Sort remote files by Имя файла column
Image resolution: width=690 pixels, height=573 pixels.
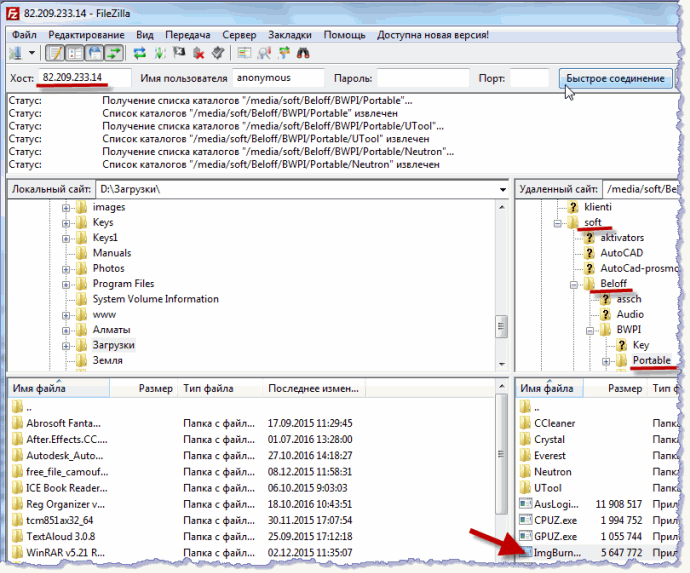coord(550,389)
